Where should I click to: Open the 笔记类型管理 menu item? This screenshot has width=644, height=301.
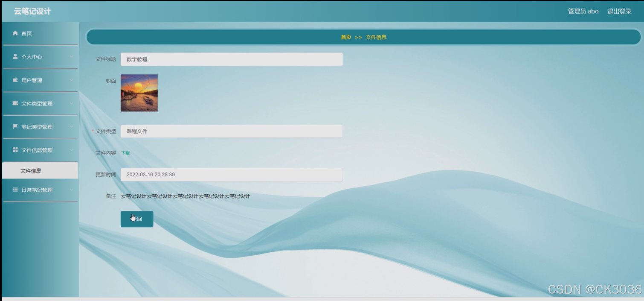pos(40,127)
